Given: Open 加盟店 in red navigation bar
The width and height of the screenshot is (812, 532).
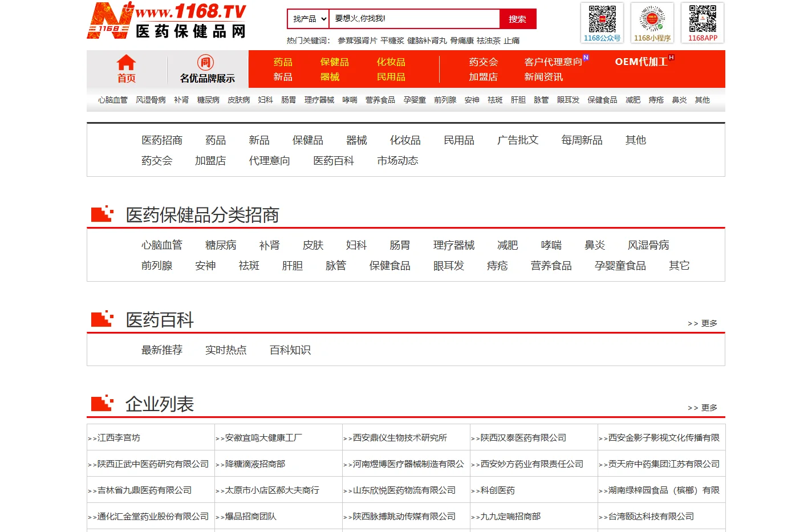Looking at the screenshot, I should [484, 76].
